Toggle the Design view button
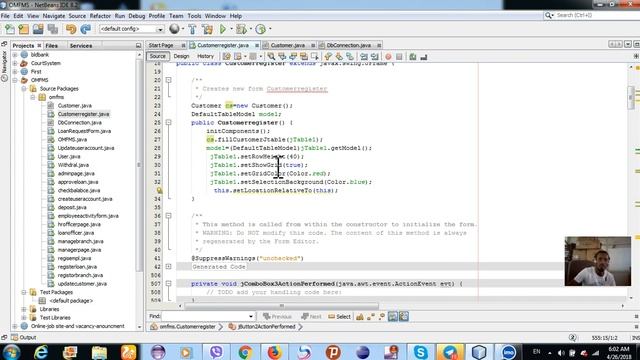Screen dimensions: 640x360 pos(181,56)
